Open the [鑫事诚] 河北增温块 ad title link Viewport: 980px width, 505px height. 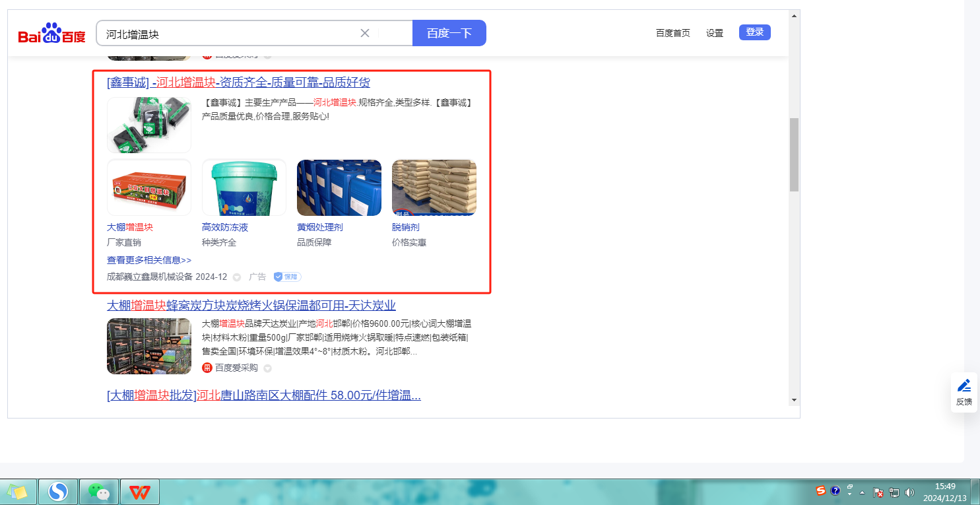(x=238, y=83)
